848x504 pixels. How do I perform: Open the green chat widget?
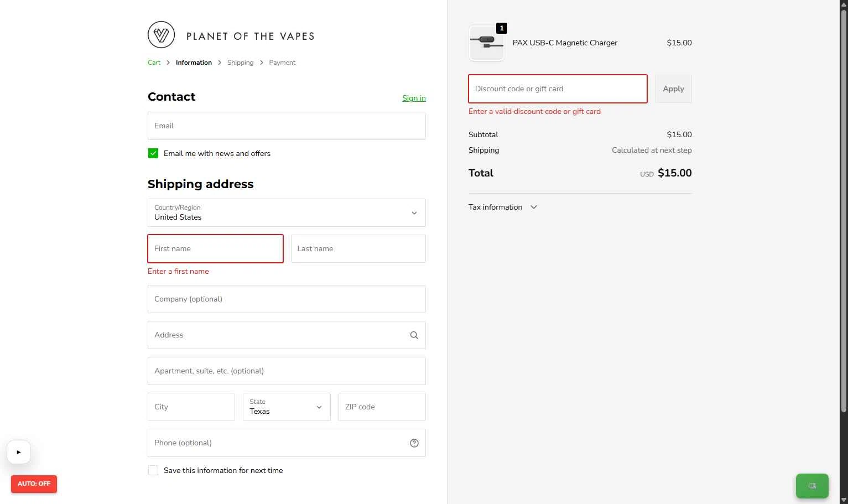812,486
